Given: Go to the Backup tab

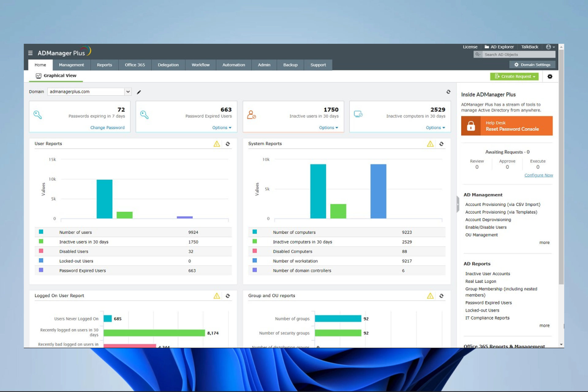Looking at the screenshot, I should pos(290,65).
